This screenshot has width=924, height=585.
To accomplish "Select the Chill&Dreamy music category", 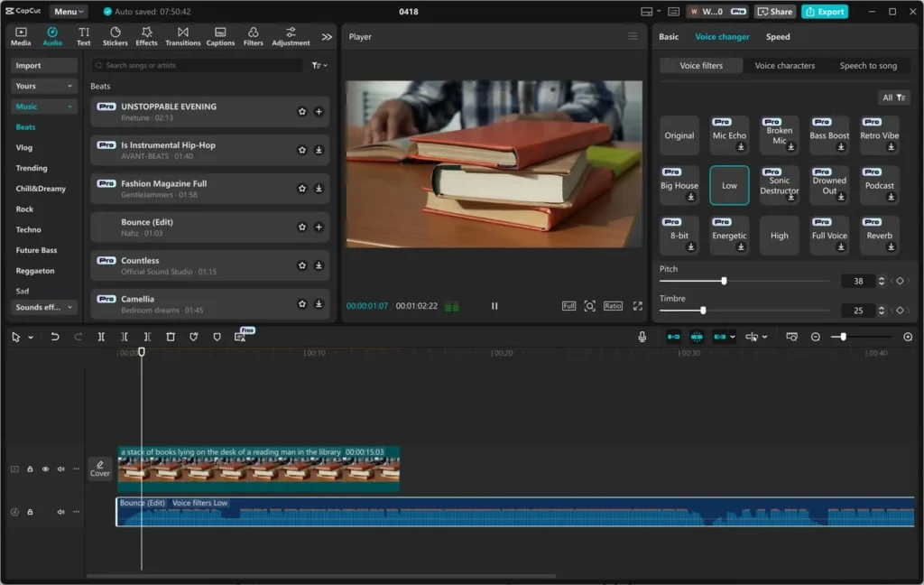I will [41, 189].
